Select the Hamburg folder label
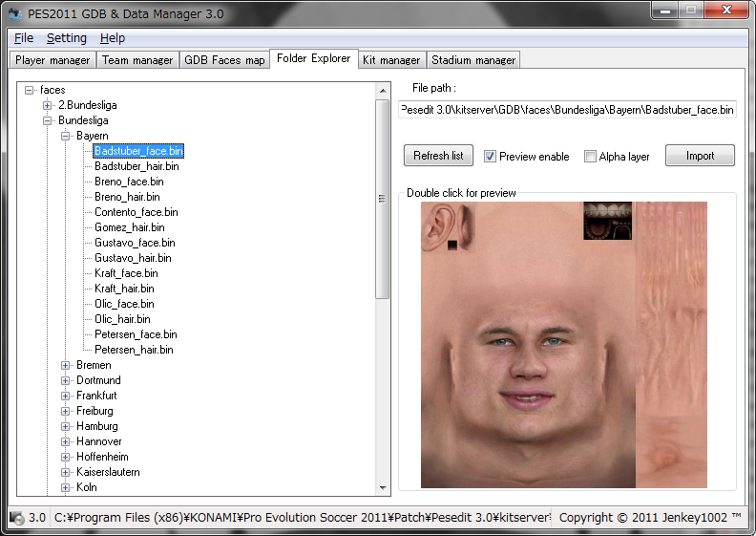Image resolution: width=756 pixels, height=536 pixels. coord(97,426)
